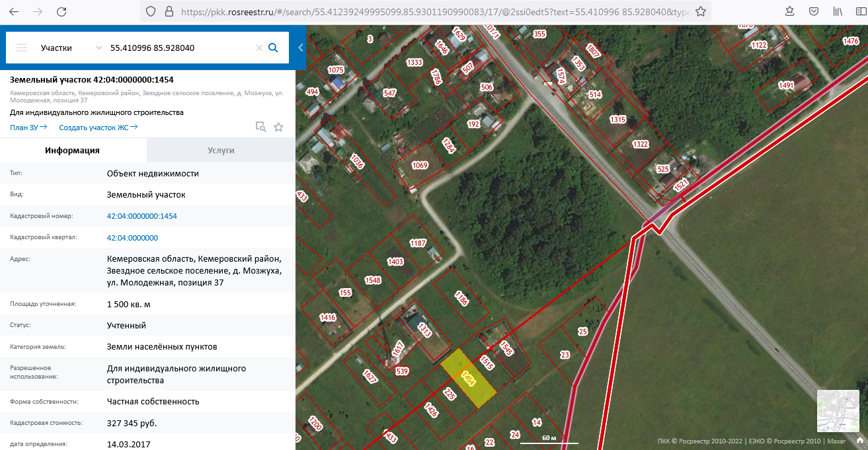This screenshot has height=450, width=868.
Task: Select parcel 1627 on the map
Action: click(370, 377)
